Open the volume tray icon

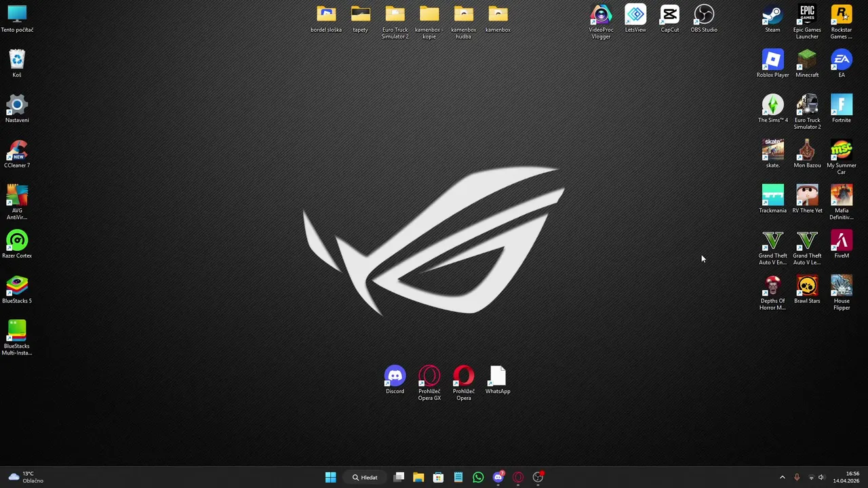click(821, 477)
